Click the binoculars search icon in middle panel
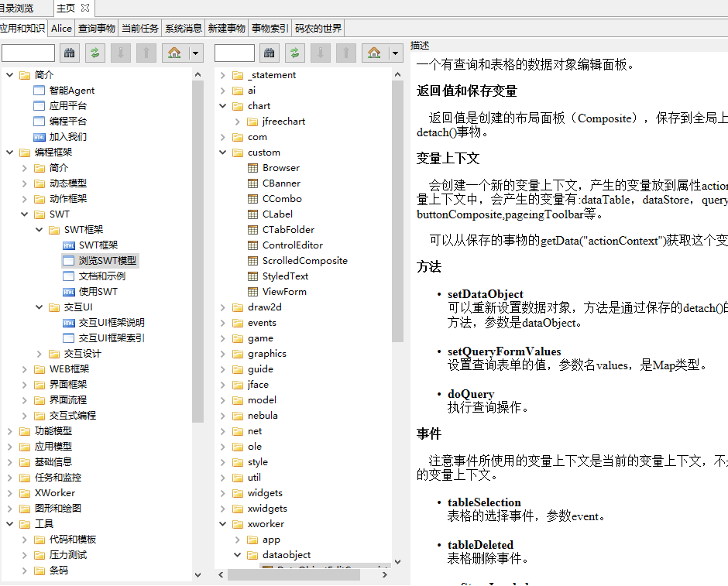This screenshot has width=728, height=586. 270,53
